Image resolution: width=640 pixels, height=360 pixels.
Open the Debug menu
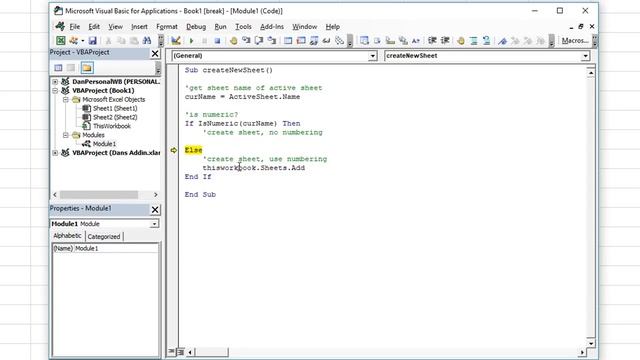(x=196, y=27)
